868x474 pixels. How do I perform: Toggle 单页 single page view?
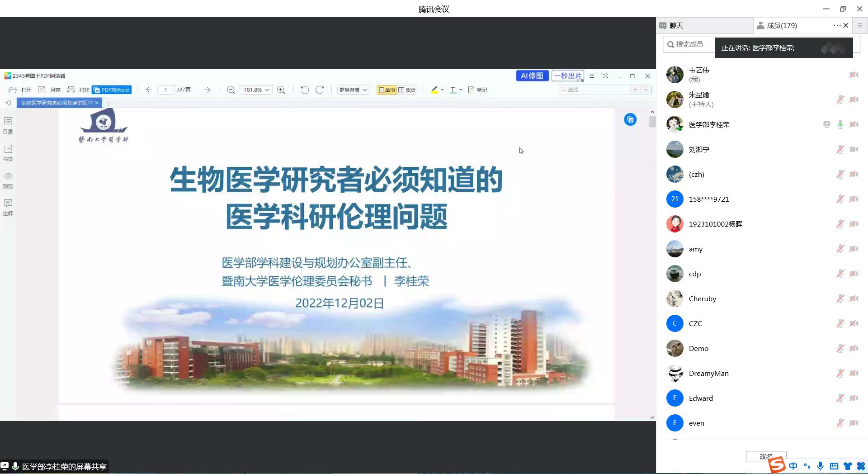387,90
